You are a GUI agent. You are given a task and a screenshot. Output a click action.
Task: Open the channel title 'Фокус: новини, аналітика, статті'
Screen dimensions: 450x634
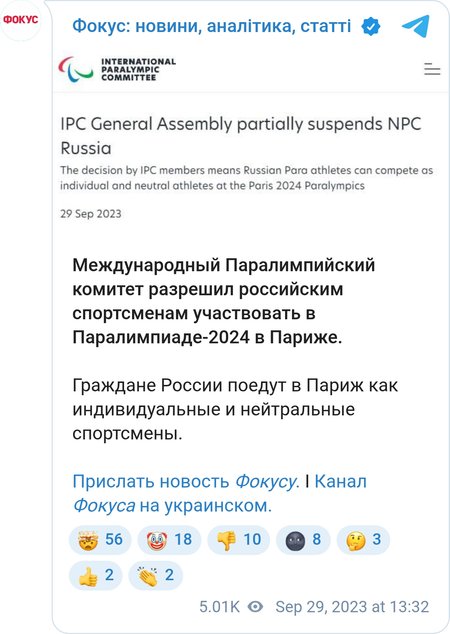211,26
